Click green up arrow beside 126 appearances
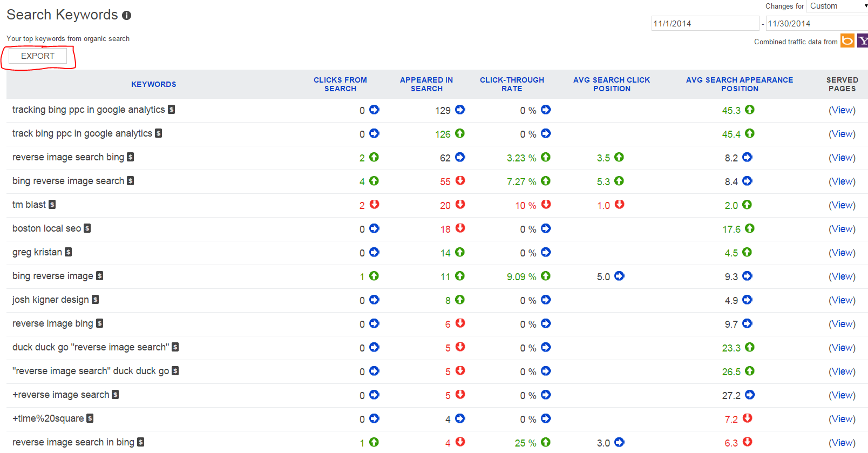This screenshot has width=868, height=453. click(460, 133)
